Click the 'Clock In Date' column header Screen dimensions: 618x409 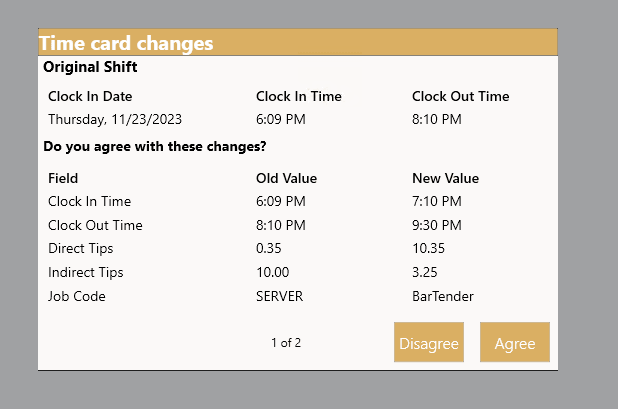pos(90,97)
